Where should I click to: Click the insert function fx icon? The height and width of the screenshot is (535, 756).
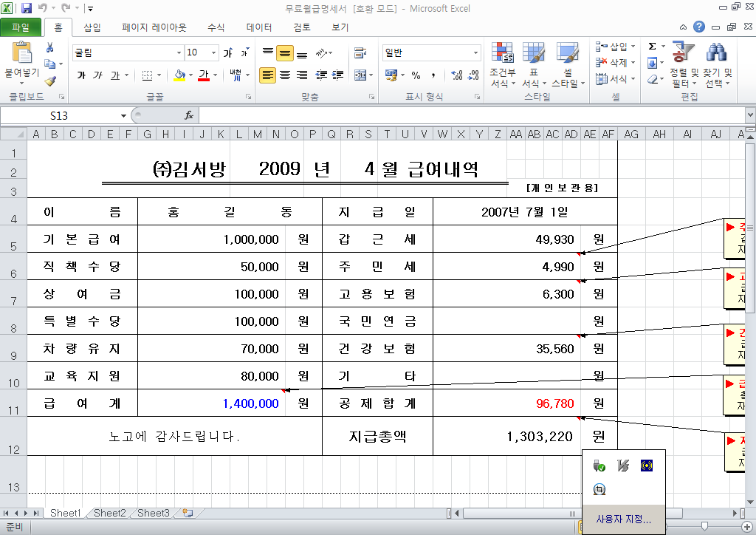tap(189, 115)
